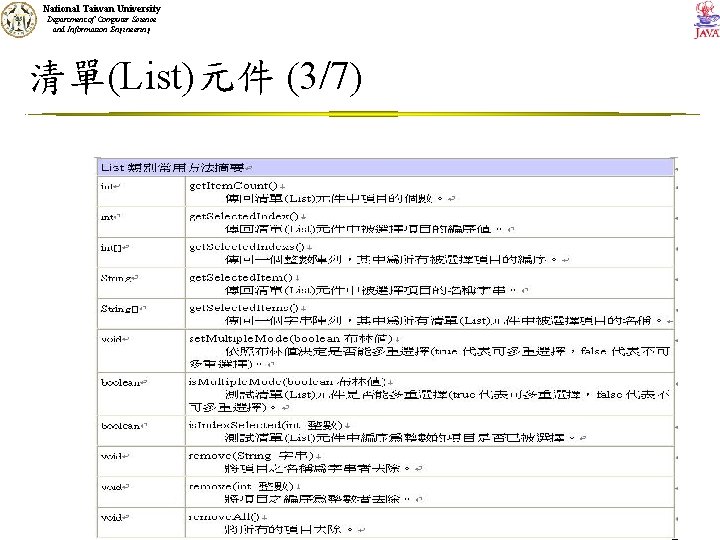The width and height of the screenshot is (720, 540).
Task: Select the remove(int 整數) method
Action: point(244,486)
